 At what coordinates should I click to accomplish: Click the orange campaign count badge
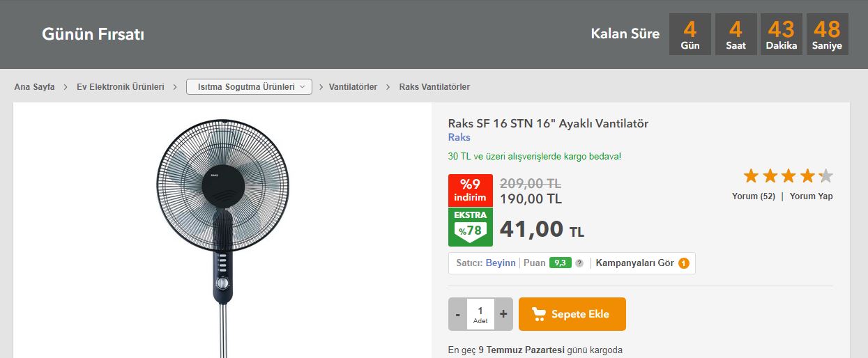[x=684, y=263]
